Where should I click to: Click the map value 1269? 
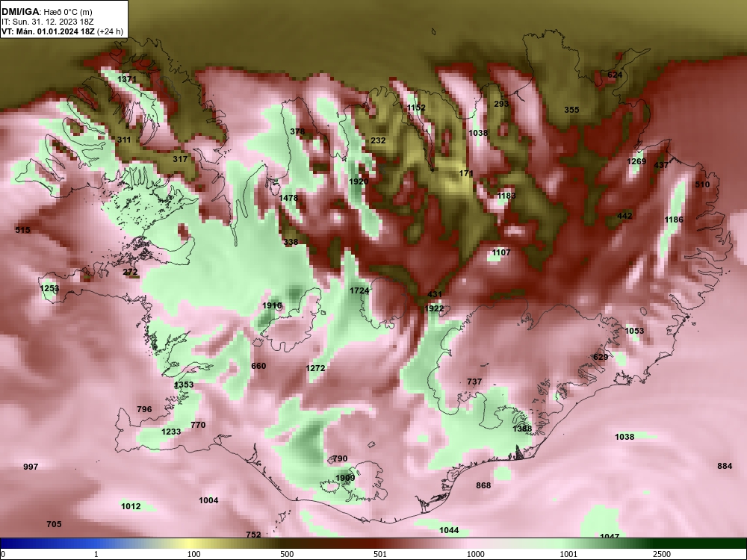point(636,161)
